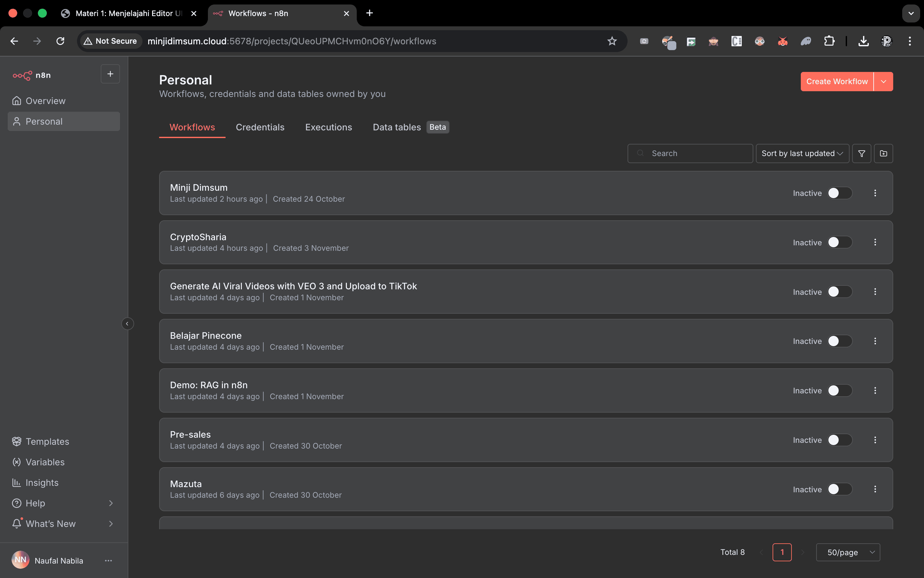
Task: Open the Pre-sales workflow title
Action: 190,435
